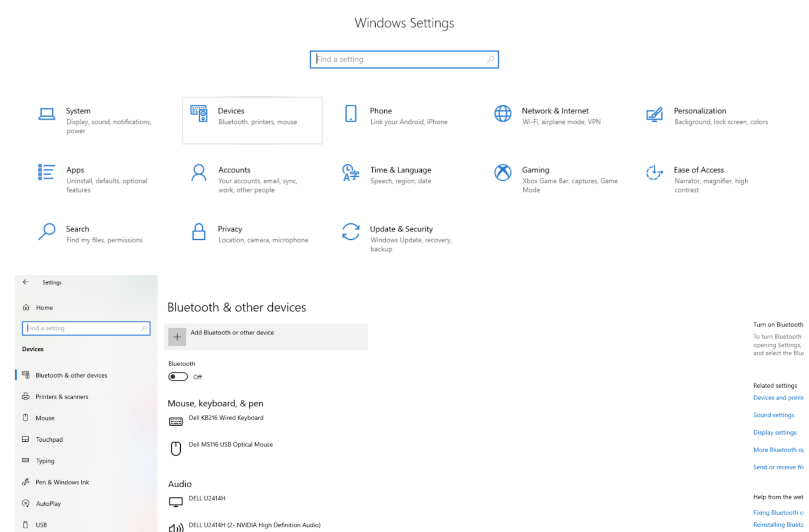Turn on the Bluetooth toggle
809x532 pixels.
[178, 377]
